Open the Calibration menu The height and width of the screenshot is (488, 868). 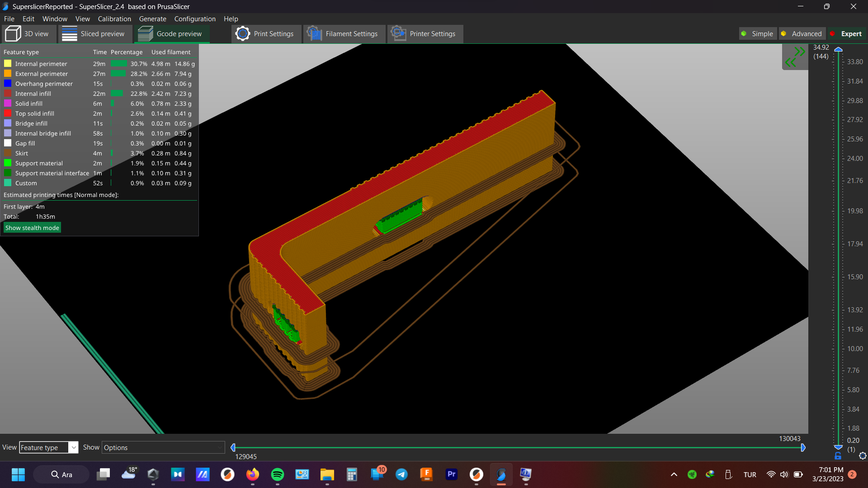tap(114, 19)
